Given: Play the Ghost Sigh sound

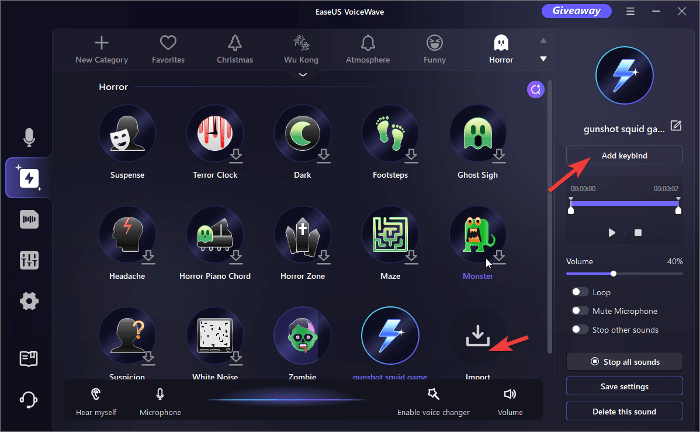Looking at the screenshot, I should click(478, 133).
